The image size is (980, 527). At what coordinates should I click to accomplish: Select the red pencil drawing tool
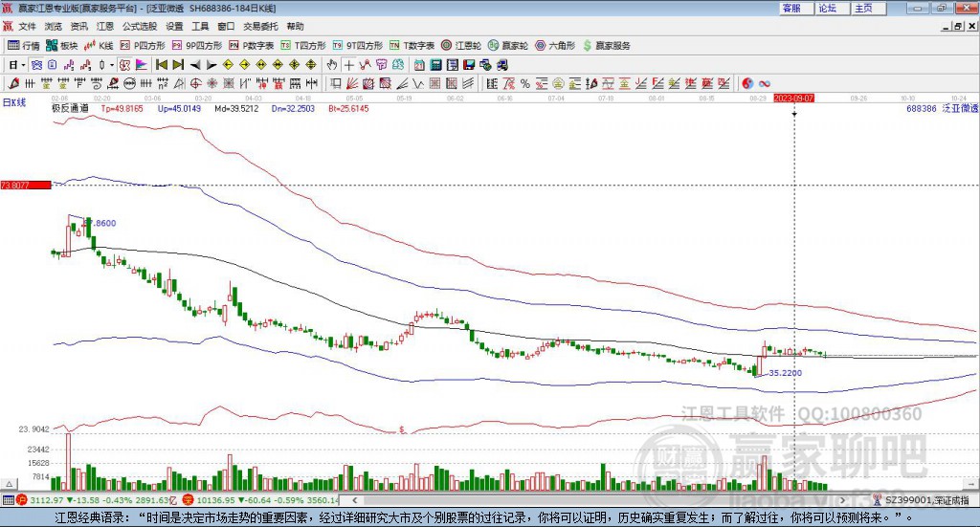[x=13, y=83]
